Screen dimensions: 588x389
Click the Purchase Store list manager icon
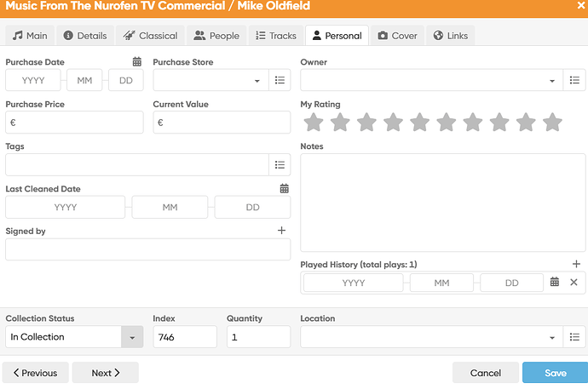point(280,81)
